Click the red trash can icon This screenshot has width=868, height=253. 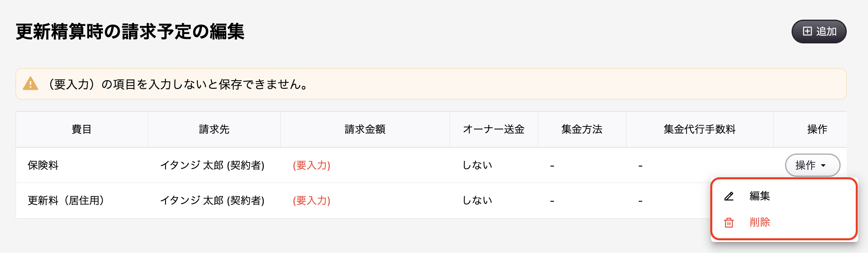pos(729,222)
